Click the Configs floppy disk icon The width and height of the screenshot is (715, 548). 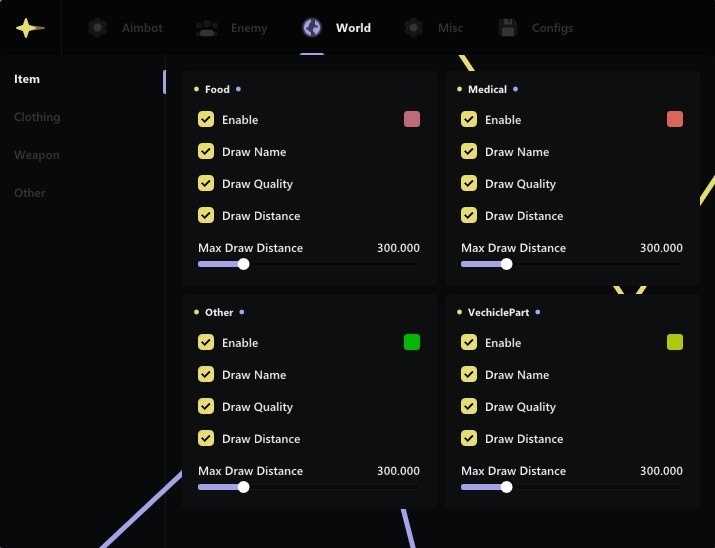click(x=508, y=28)
